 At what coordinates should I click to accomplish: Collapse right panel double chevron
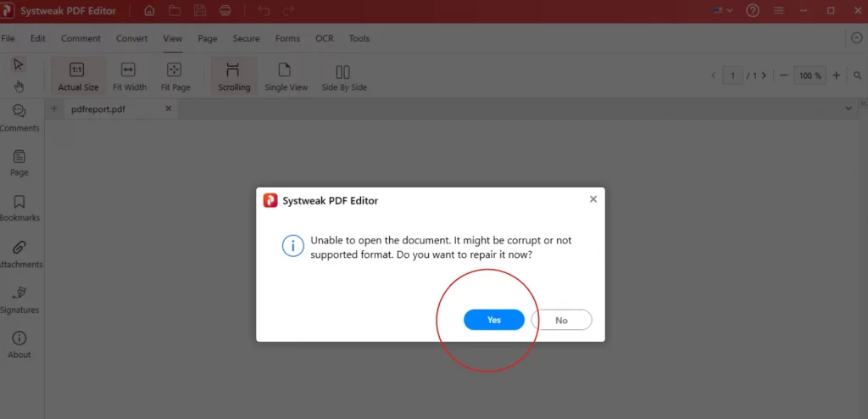click(x=864, y=103)
